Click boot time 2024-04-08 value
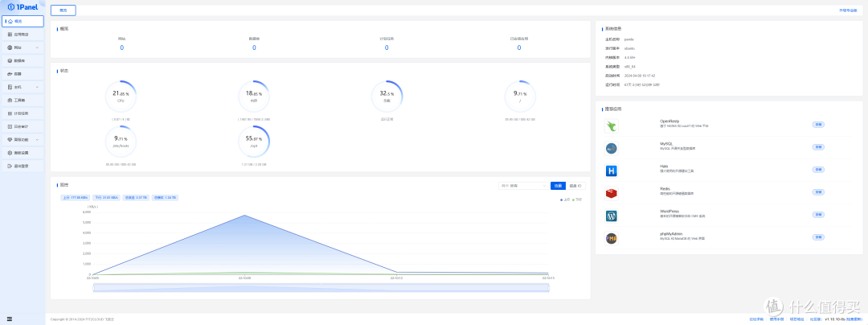The height and width of the screenshot is (325, 868). tap(640, 76)
